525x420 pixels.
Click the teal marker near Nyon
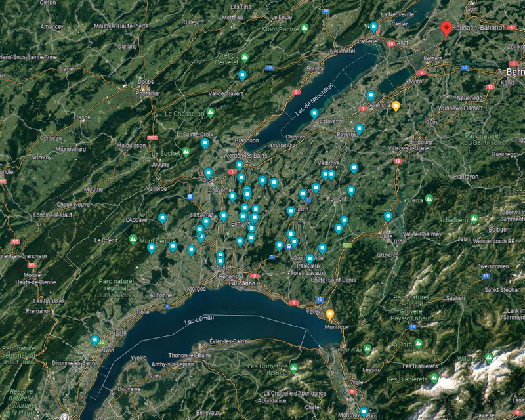95,340
